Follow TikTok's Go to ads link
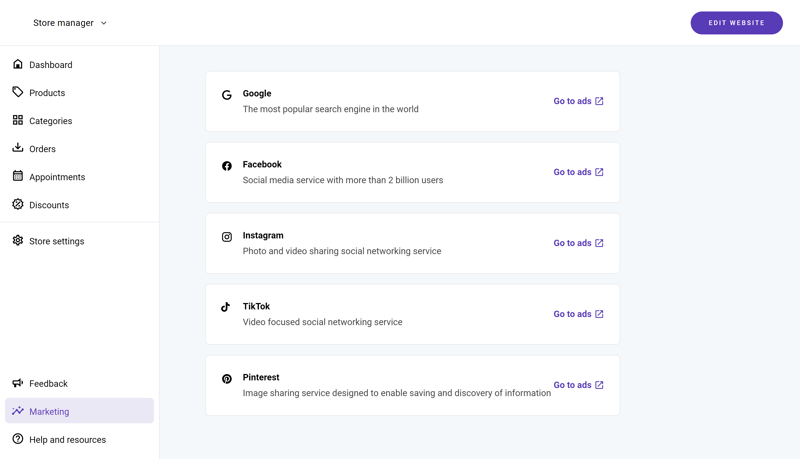This screenshot has height=459, width=800. click(x=579, y=314)
